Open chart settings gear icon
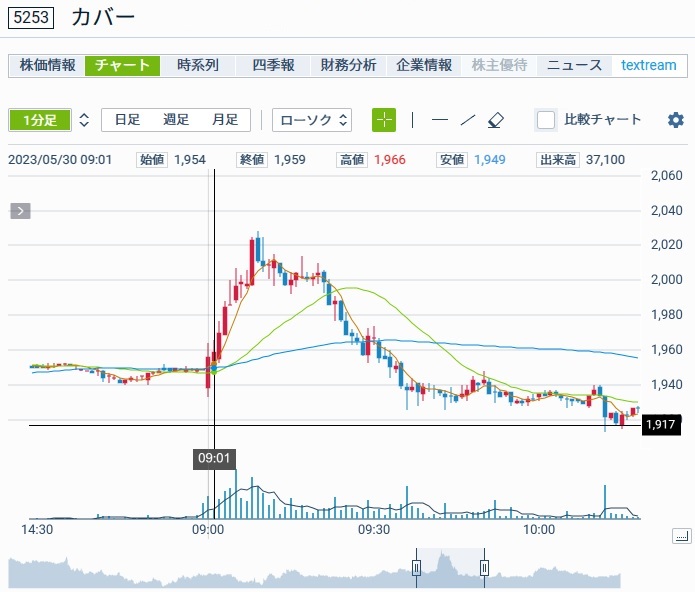 click(x=676, y=120)
